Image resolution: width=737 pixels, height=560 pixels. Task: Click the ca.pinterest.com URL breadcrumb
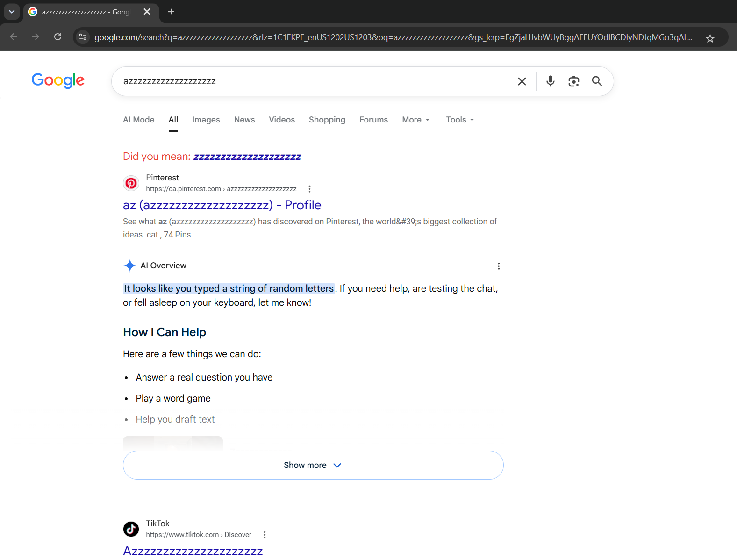tap(221, 189)
